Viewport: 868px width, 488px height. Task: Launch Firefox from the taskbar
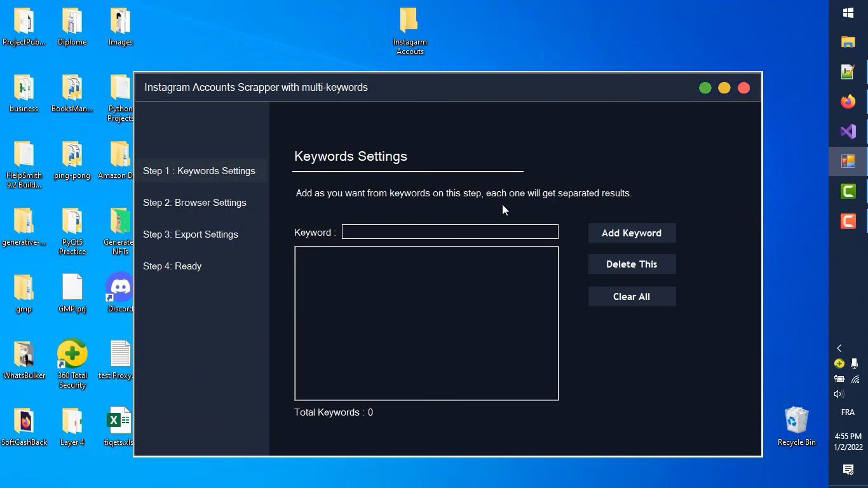(x=848, y=102)
